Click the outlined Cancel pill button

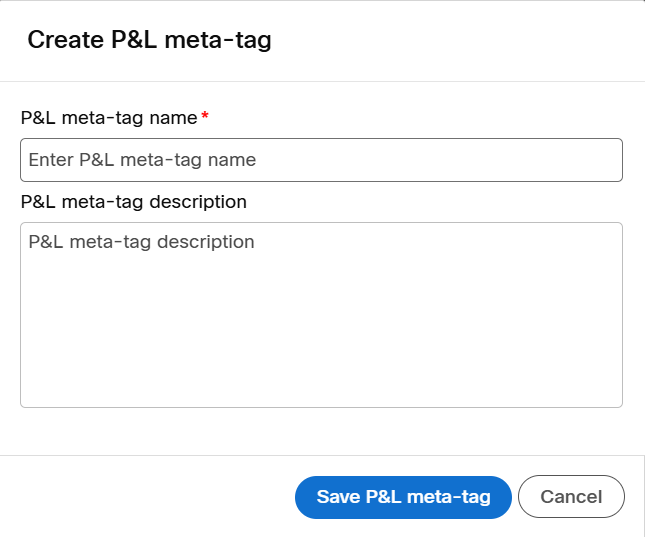coord(571,497)
